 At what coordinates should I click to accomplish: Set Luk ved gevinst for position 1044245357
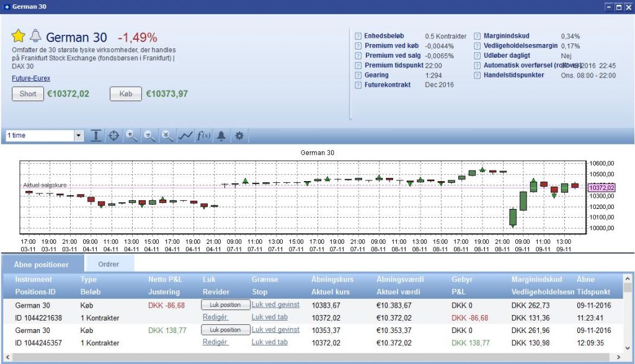(x=275, y=329)
